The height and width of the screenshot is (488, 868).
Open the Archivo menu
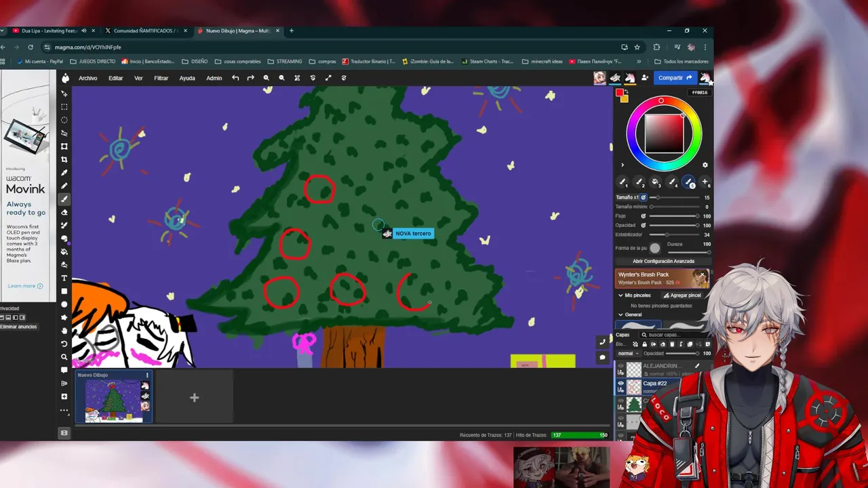coord(87,78)
